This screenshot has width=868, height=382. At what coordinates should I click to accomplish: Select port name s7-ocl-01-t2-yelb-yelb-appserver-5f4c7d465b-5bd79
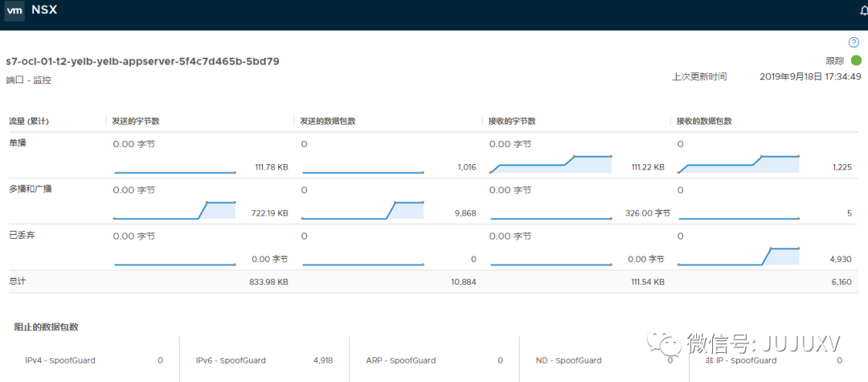click(x=142, y=61)
